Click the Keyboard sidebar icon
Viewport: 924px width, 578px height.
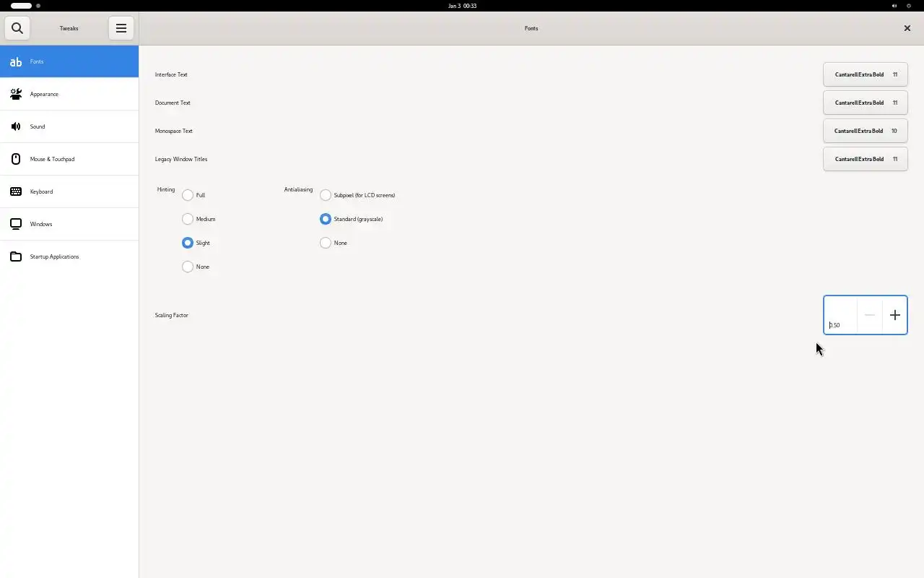[x=16, y=191]
